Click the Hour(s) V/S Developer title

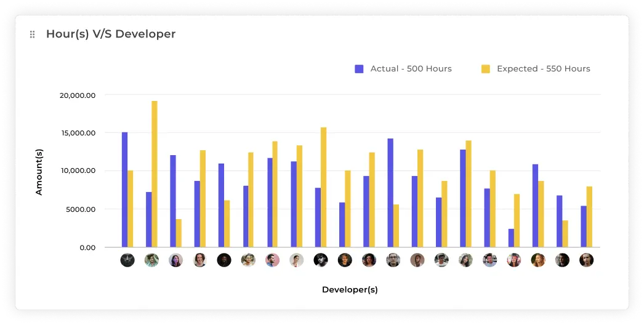[111, 34]
